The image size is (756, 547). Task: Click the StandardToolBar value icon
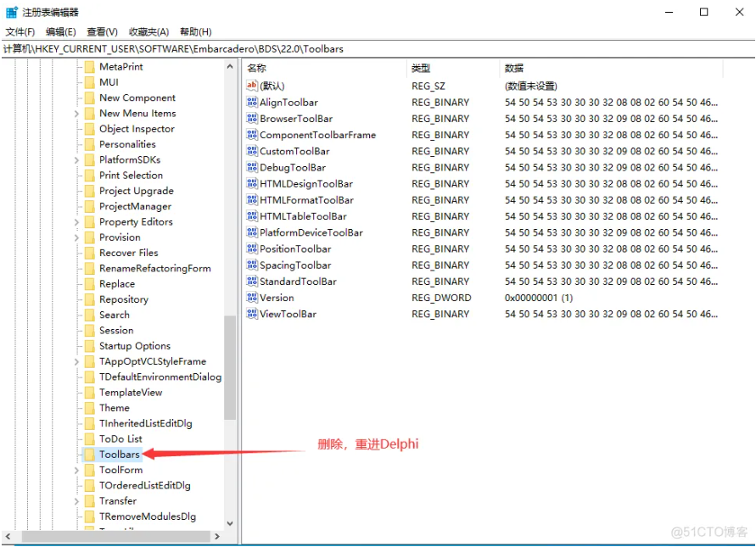pyautogui.click(x=252, y=281)
